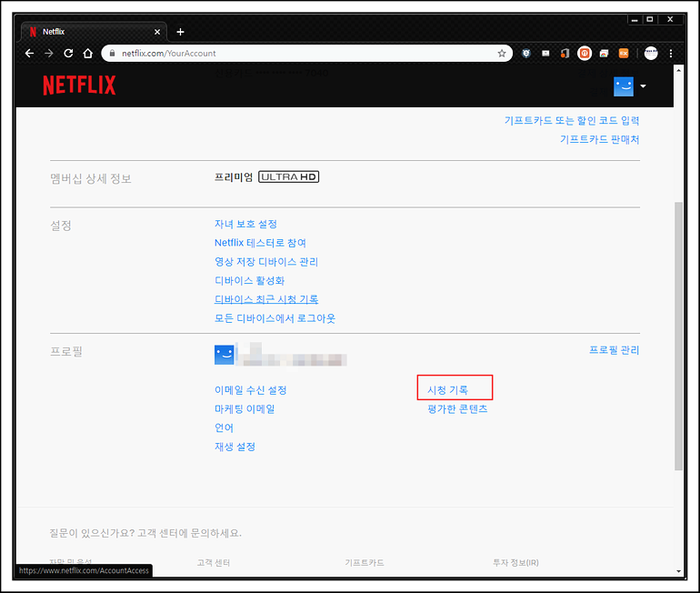
Task: Click scrollbar up arrow
Action: (678, 70)
